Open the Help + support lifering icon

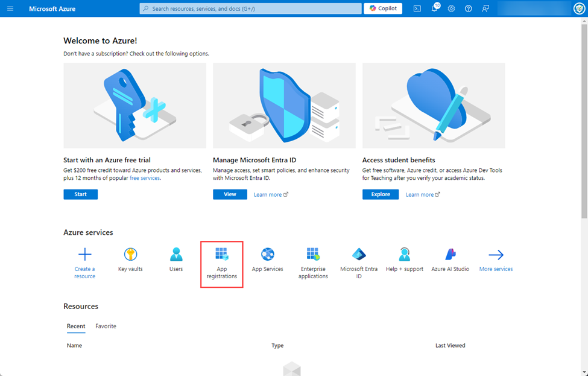(x=404, y=254)
